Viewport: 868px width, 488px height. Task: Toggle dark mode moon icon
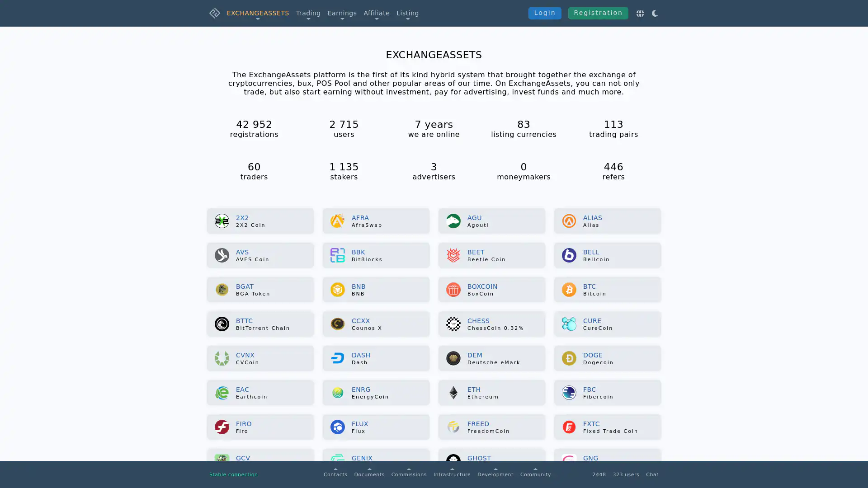(655, 14)
